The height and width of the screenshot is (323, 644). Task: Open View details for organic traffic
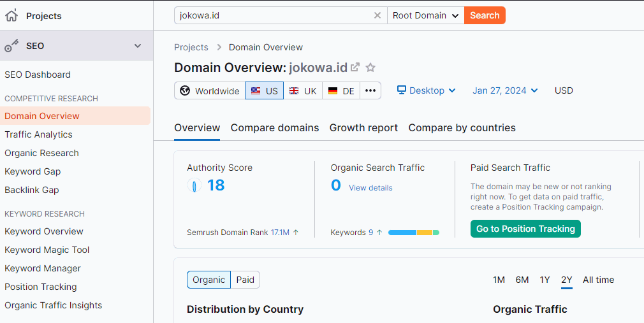coord(370,188)
